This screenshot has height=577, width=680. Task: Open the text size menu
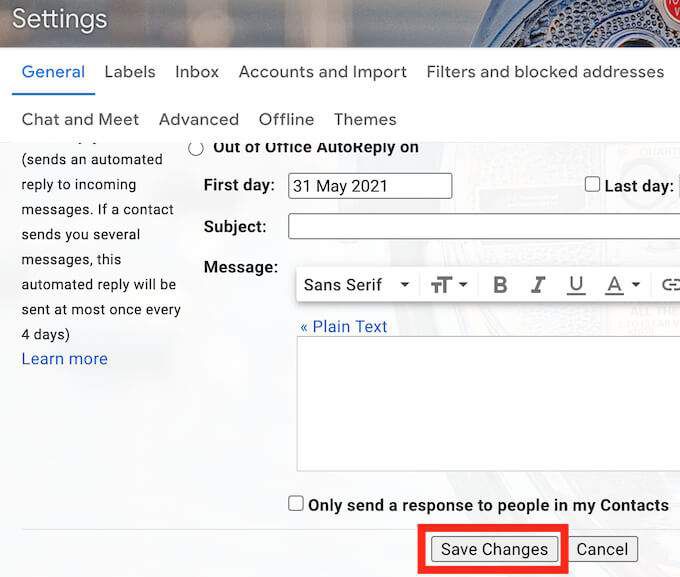[x=441, y=285]
